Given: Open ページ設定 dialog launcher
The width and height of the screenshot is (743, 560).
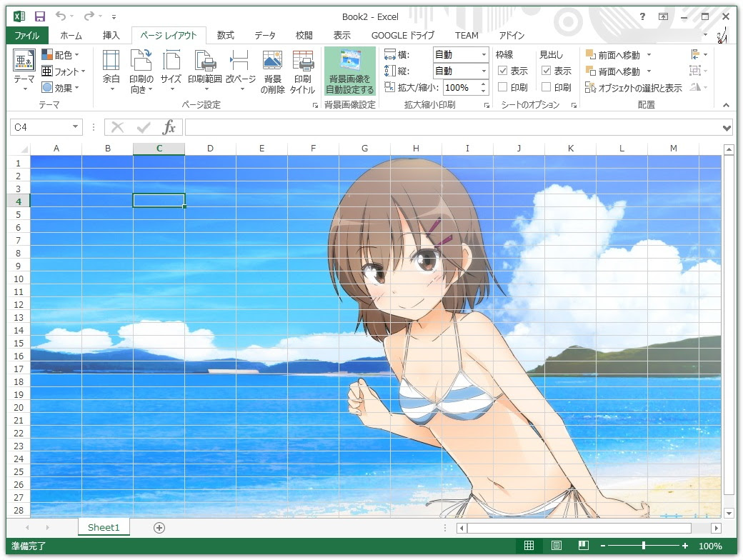Looking at the screenshot, I should click(x=315, y=106).
